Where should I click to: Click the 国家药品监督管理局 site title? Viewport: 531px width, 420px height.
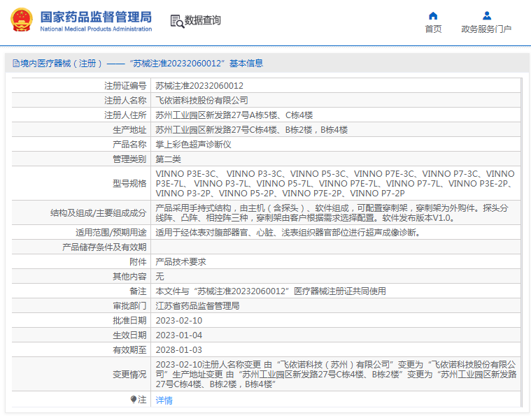[96, 17]
